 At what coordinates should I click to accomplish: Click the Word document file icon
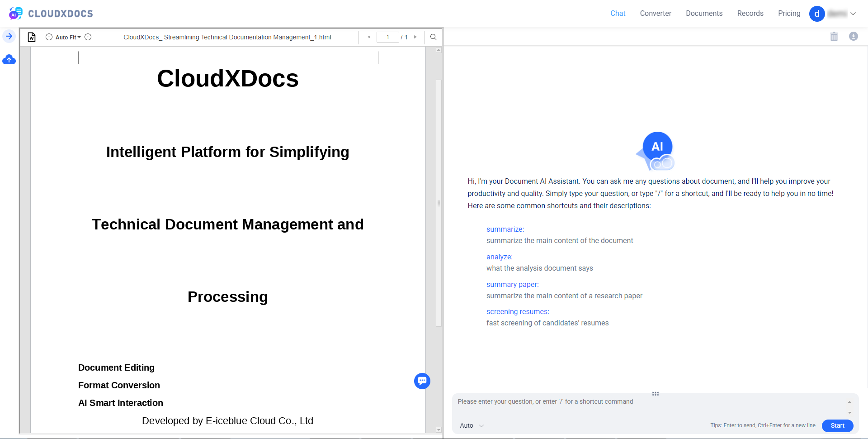click(x=31, y=37)
